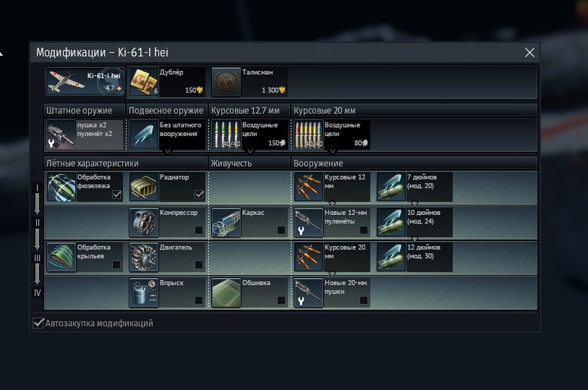The width and height of the screenshot is (588, 390).
Task: Click the Талисман medal icon
Action: click(226, 82)
